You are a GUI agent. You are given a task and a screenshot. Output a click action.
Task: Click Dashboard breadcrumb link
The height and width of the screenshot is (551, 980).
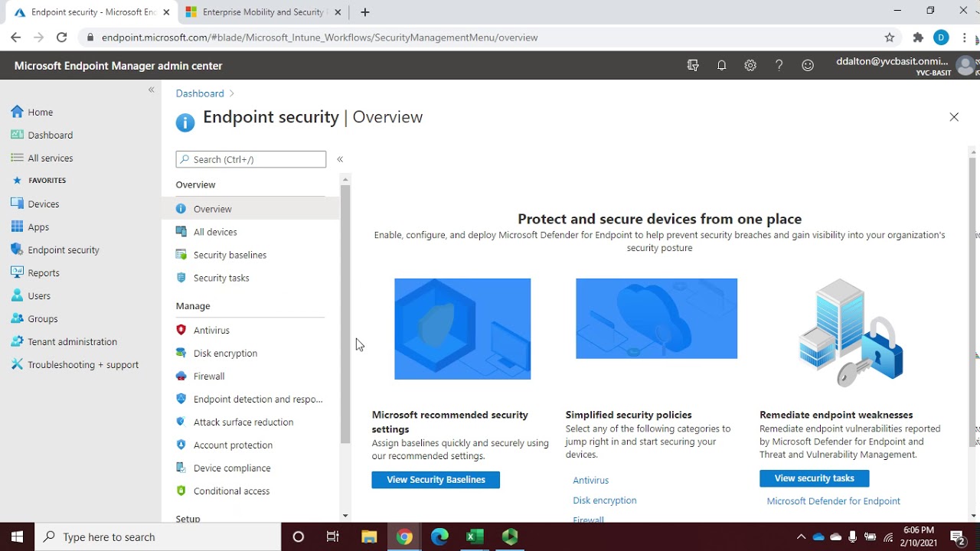click(200, 93)
